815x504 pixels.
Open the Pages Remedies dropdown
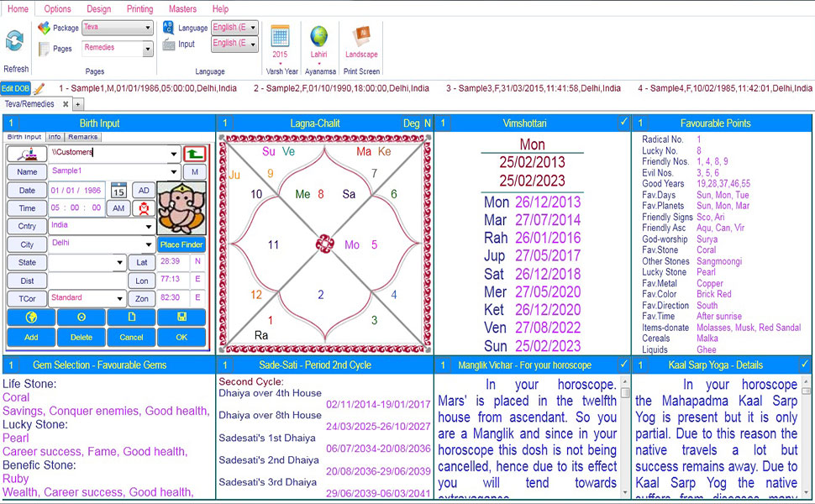(x=148, y=49)
